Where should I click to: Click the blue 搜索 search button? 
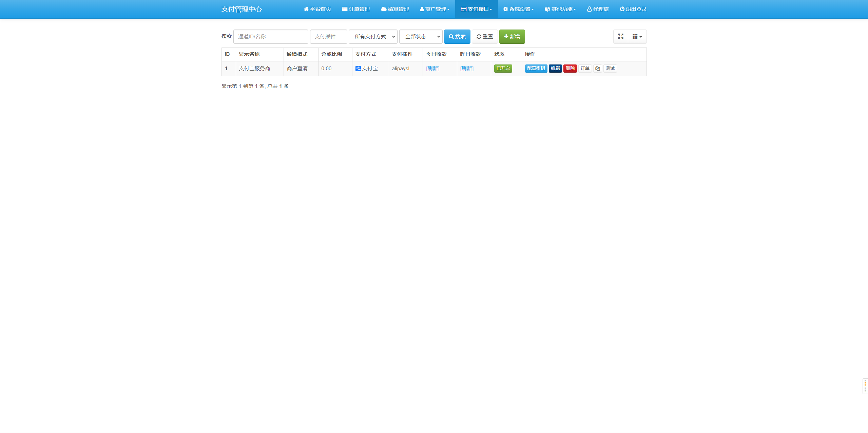pos(457,37)
